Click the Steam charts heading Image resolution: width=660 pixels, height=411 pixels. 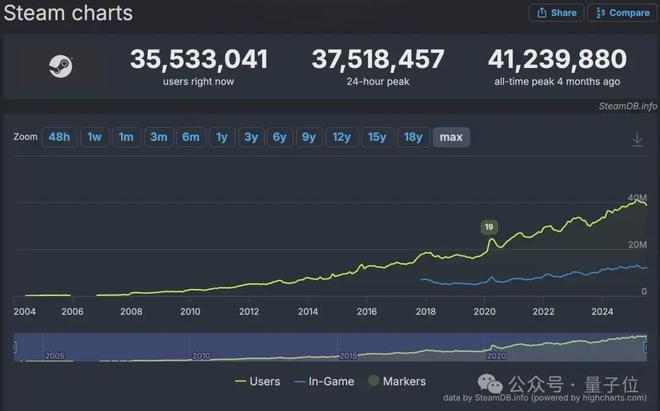(x=68, y=13)
